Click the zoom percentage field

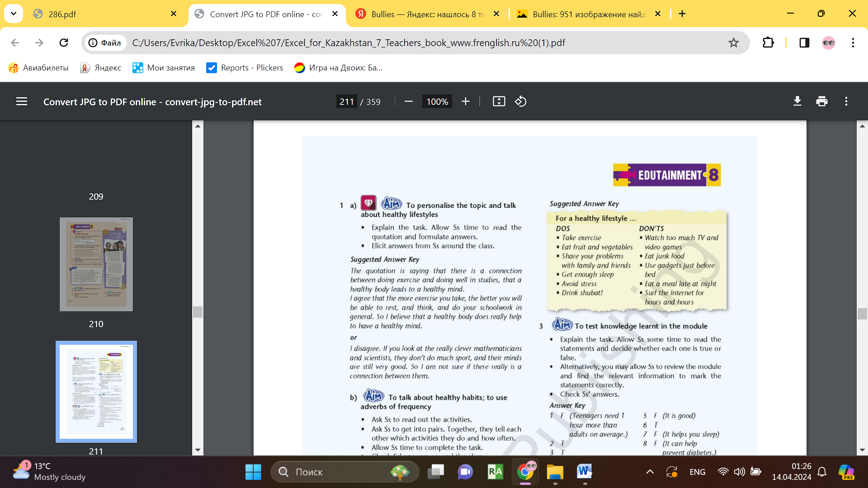coord(437,102)
